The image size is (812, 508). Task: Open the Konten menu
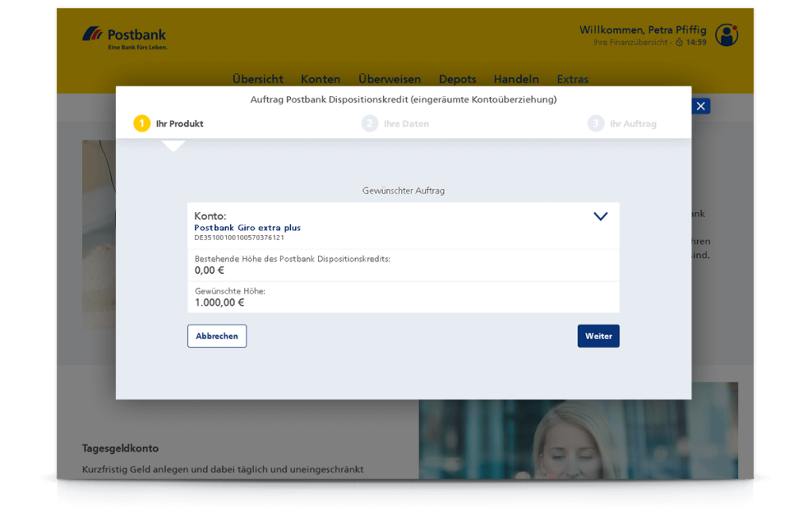[320, 79]
